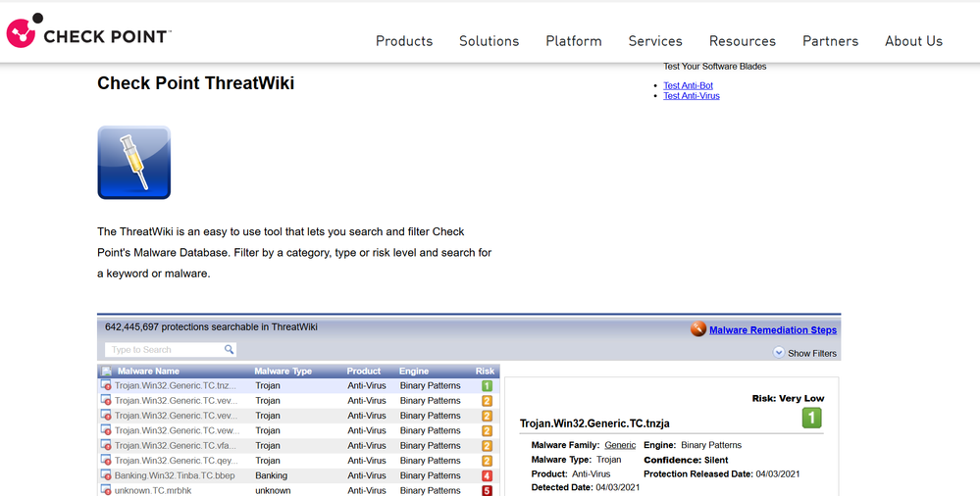Open the Platform menu
This screenshot has height=496, width=980.
(574, 41)
